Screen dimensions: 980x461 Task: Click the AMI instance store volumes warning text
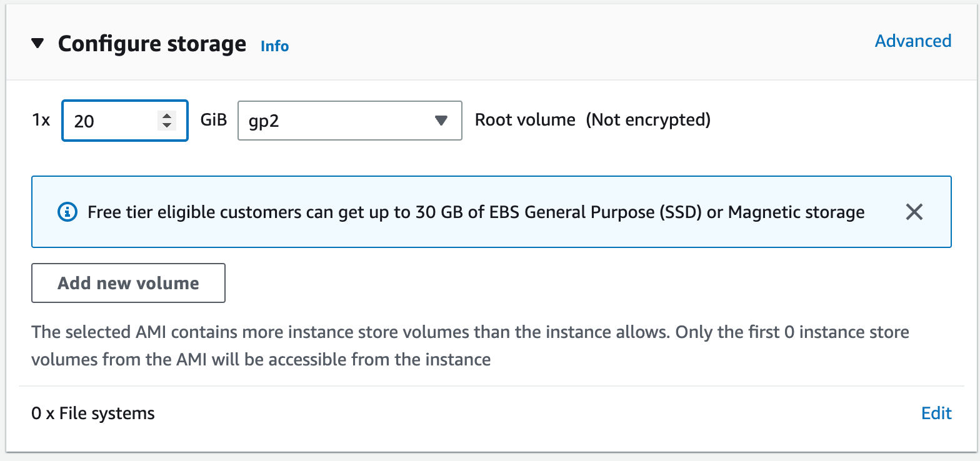pyautogui.click(x=470, y=345)
